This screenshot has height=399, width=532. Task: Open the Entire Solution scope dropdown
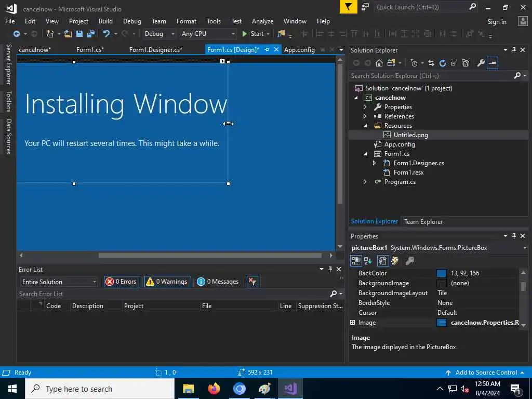[95, 282]
